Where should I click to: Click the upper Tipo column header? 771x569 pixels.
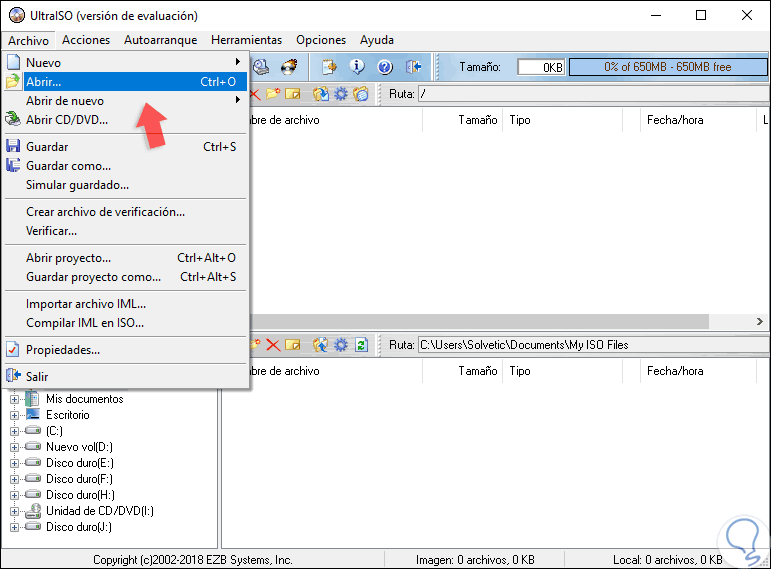click(x=562, y=120)
